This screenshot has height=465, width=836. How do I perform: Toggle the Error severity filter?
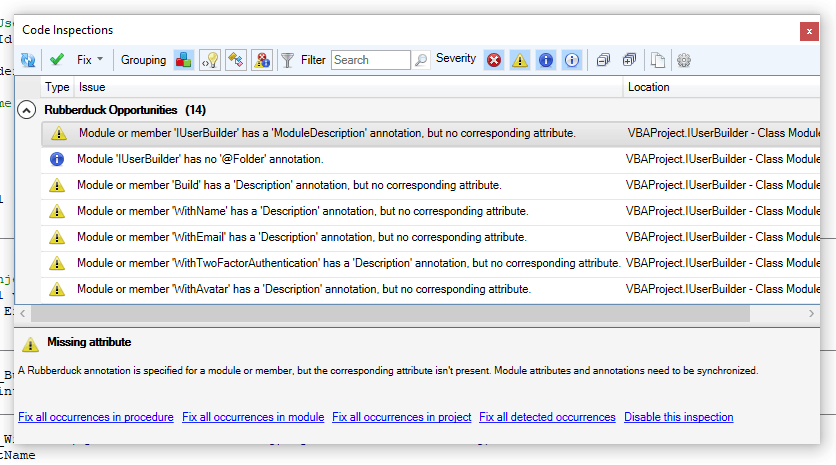494,60
